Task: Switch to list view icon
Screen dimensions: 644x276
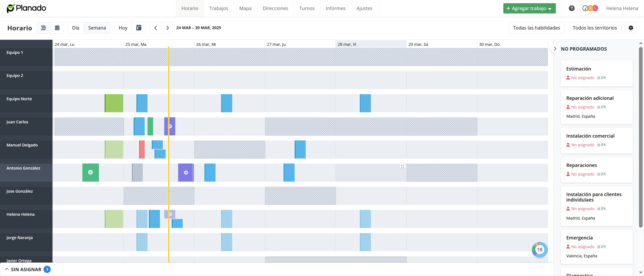Action: tap(43, 28)
